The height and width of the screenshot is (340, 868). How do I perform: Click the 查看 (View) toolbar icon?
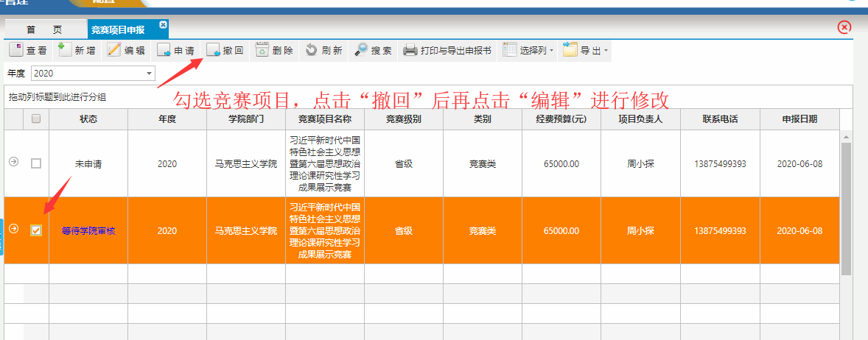click(28, 51)
